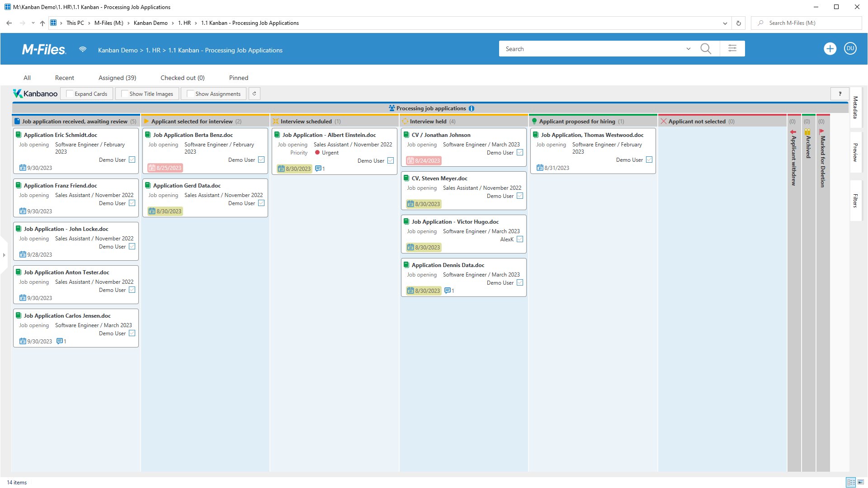Check assignment box on Thomas Westwood card
Screen dimensions: 868x488
649,160
